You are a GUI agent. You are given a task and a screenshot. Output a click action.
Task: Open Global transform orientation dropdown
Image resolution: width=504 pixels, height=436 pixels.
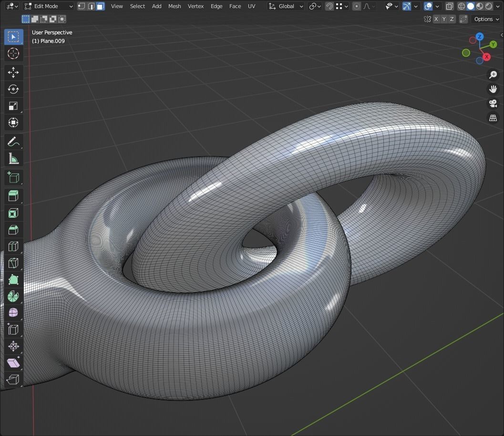point(286,6)
